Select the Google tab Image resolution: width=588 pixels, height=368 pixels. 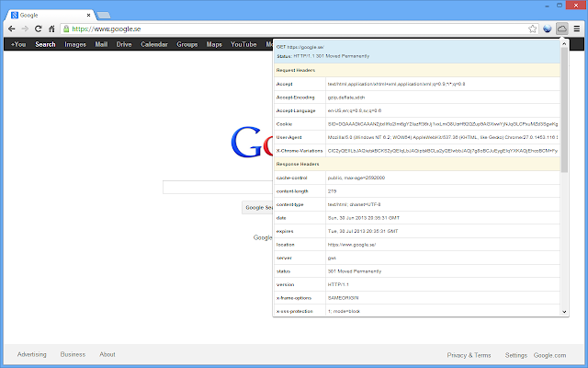(x=49, y=15)
